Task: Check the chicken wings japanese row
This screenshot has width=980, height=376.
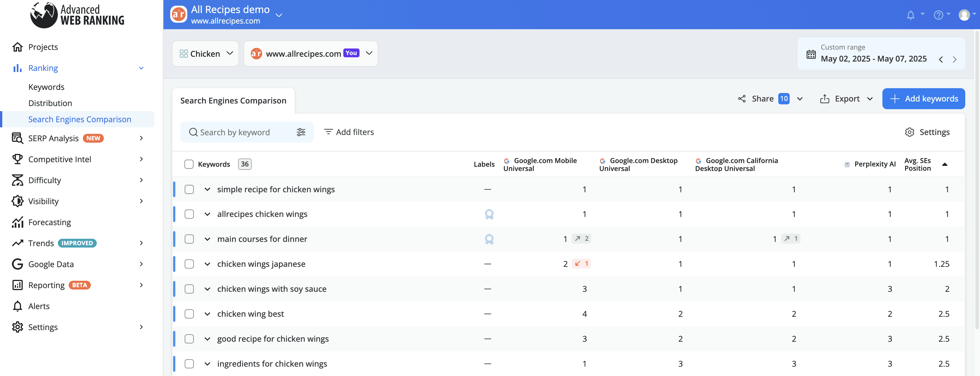Action: [x=189, y=264]
